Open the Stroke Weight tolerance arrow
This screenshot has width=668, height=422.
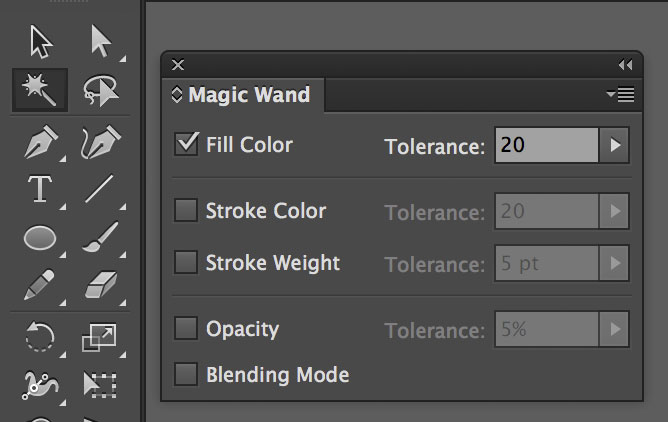point(614,263)
